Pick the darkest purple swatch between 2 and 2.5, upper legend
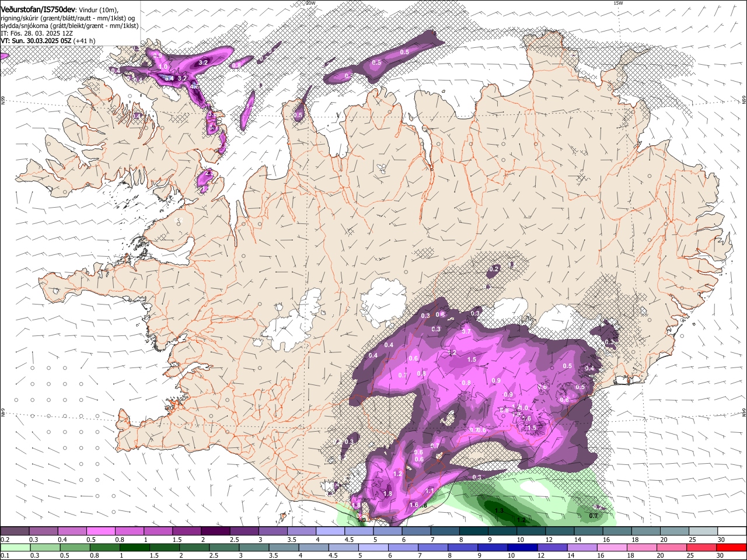This screenshot has height=560, width=747. click(215, 531)
